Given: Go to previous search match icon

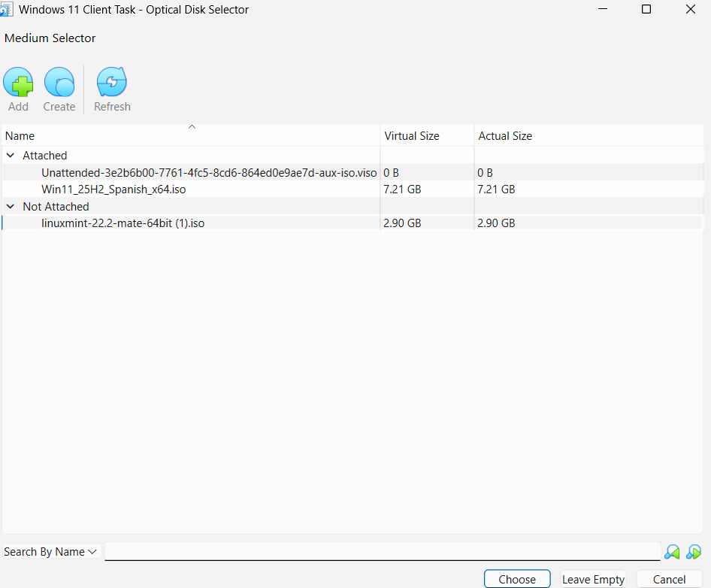Looking at the screenshot, I should point(672,552).
